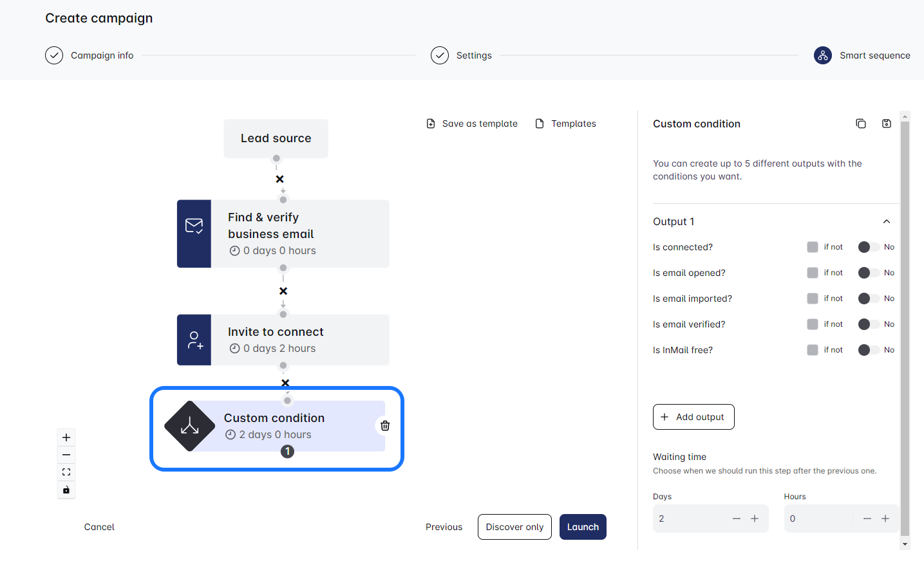Toggle the canvas lock icon
Image resolution: width=924 pixels, height=570 pixels.
[x=66, y=490]
